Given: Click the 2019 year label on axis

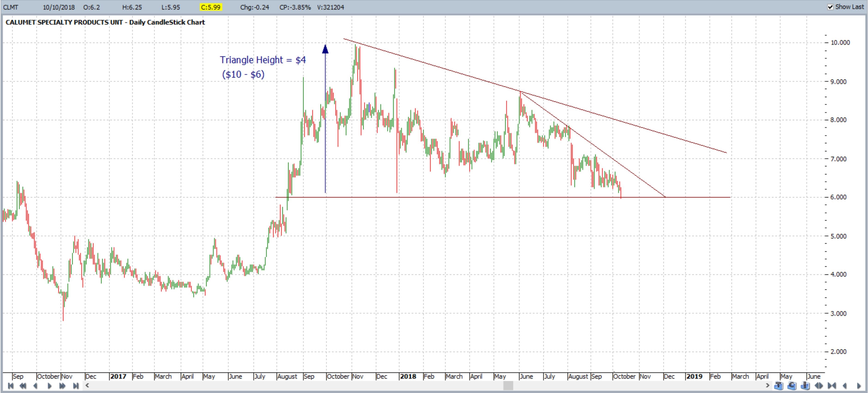Looking at the screenshot, I should (694, 376).
